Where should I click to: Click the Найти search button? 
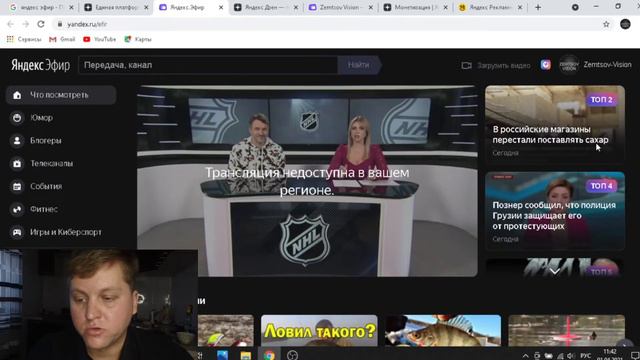pos(359,65)
